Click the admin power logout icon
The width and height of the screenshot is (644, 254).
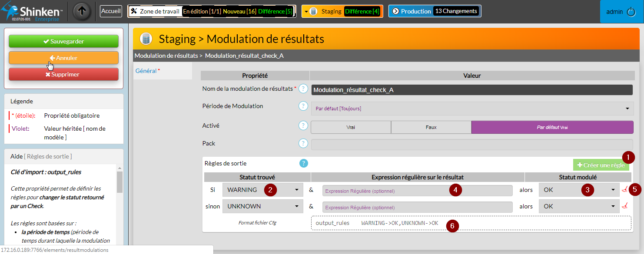pyautogui.click(x=631, y=12)
